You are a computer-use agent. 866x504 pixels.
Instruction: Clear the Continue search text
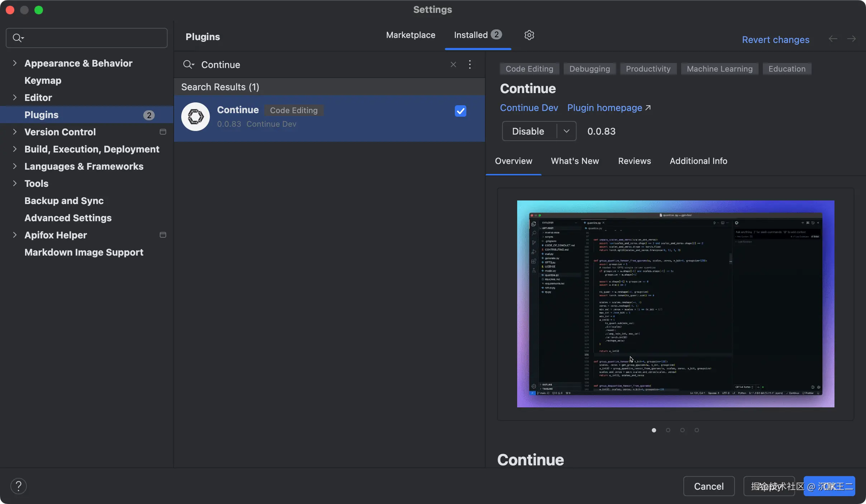pos(453,64)
